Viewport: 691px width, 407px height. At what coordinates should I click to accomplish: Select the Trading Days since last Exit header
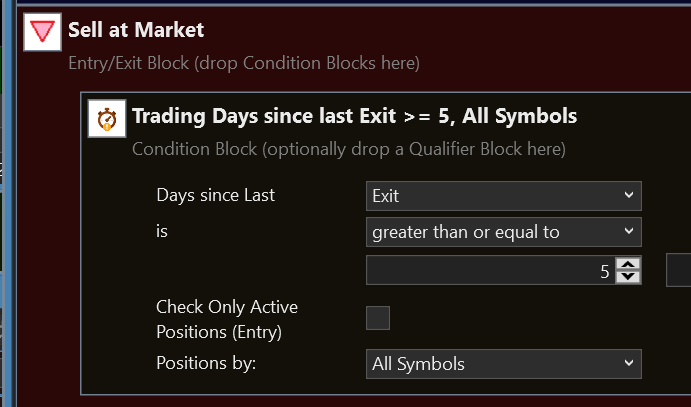[354, 116]
